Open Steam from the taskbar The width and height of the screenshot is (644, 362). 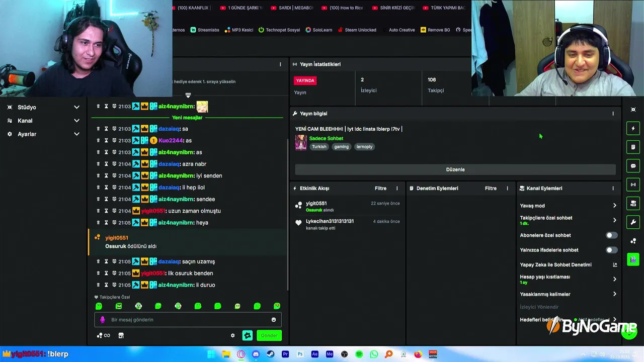pyautogui.click(x=271, y=354)
